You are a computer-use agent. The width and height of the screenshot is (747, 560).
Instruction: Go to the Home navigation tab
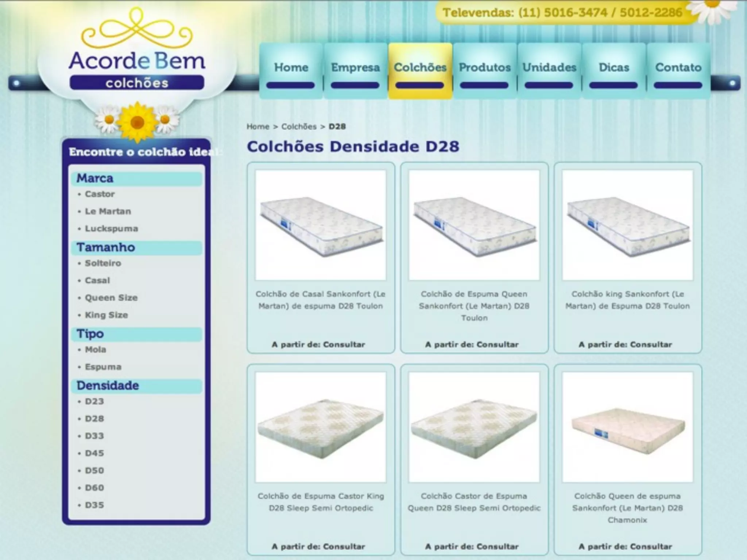[291, 68]
